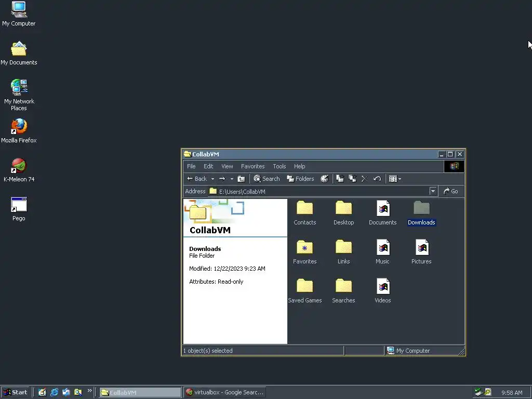This screenshot has width=532, height=399.
Task: Click the system tray clock
Action: click(512, 393)
